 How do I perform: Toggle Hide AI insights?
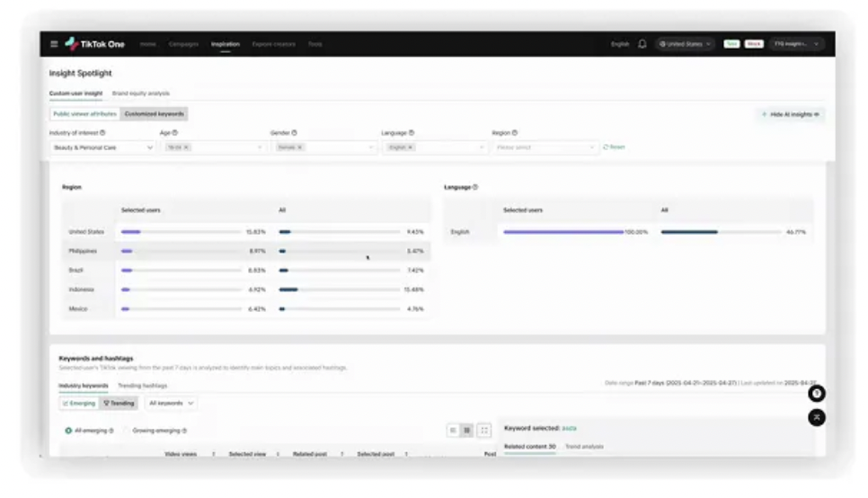point(791,114)
